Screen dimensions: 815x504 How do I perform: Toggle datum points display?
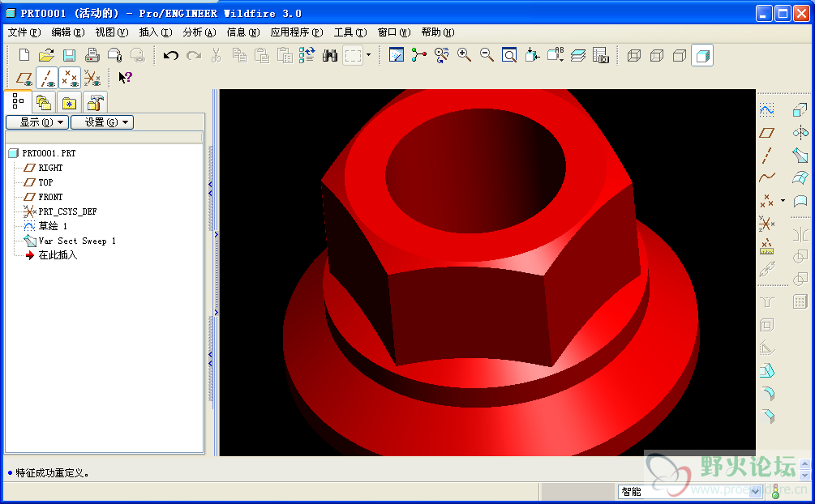coord(70,78)
